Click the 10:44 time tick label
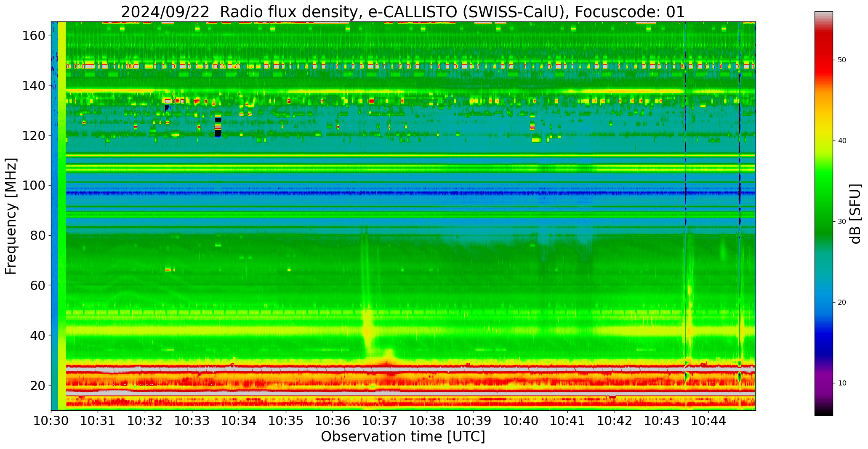868x449 pixels. click(708, 421)
